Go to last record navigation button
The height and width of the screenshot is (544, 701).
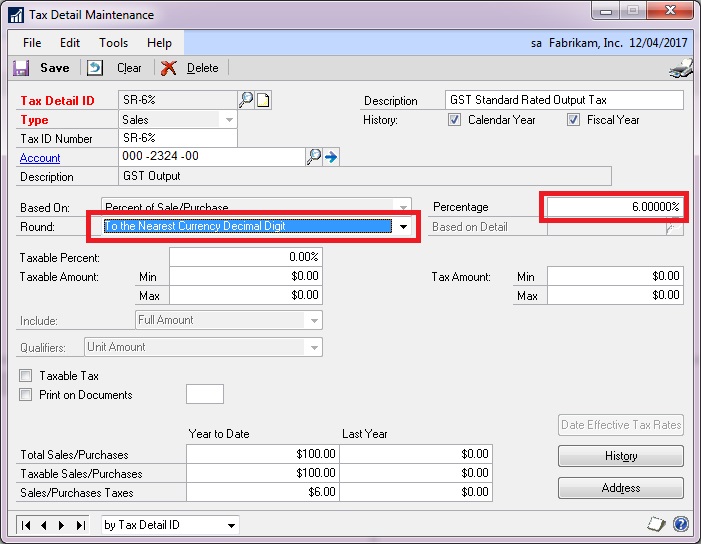click(x=80, y=525)
